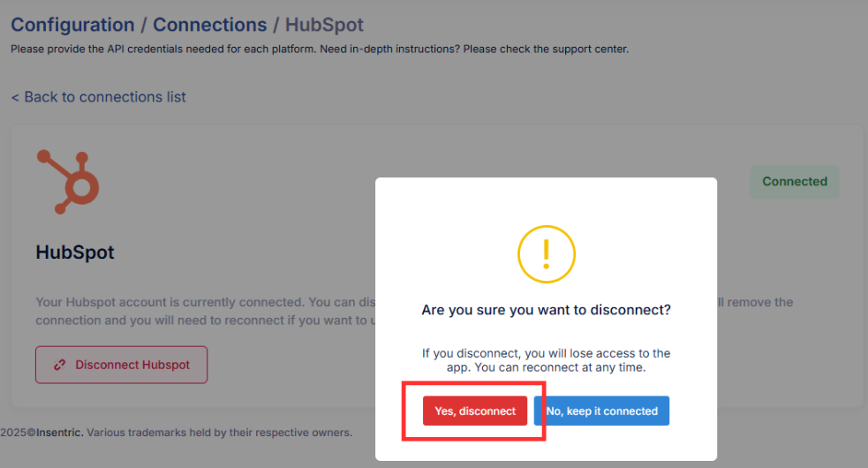Click the yellow exclamation warning icon
868x468 pixels.
tap(546, 254)
